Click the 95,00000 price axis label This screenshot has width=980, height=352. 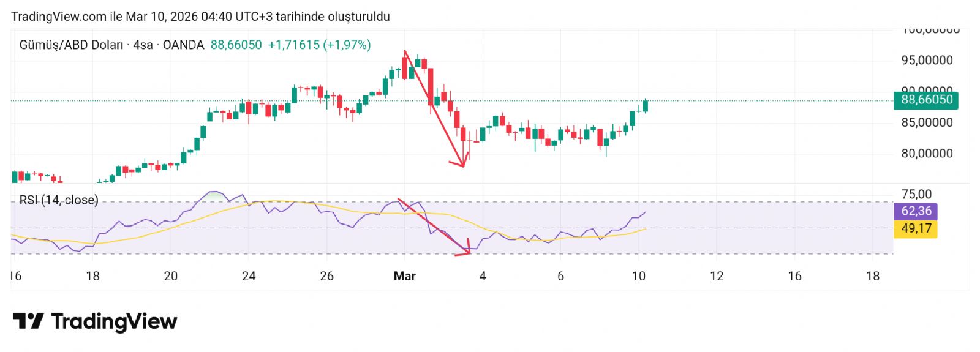coord(927,60)
